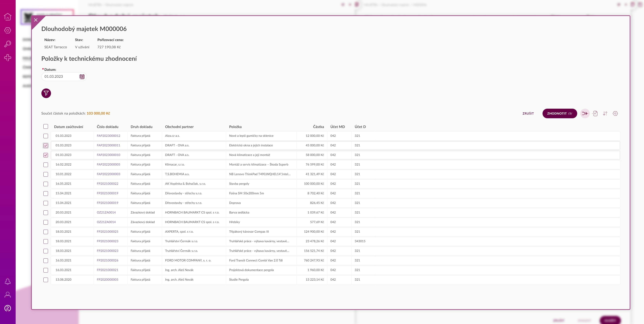Viewport: 644px width, 324px height.
Task: Sort by Datum zaúčtování column header
Action: click(x=68, y=127)
